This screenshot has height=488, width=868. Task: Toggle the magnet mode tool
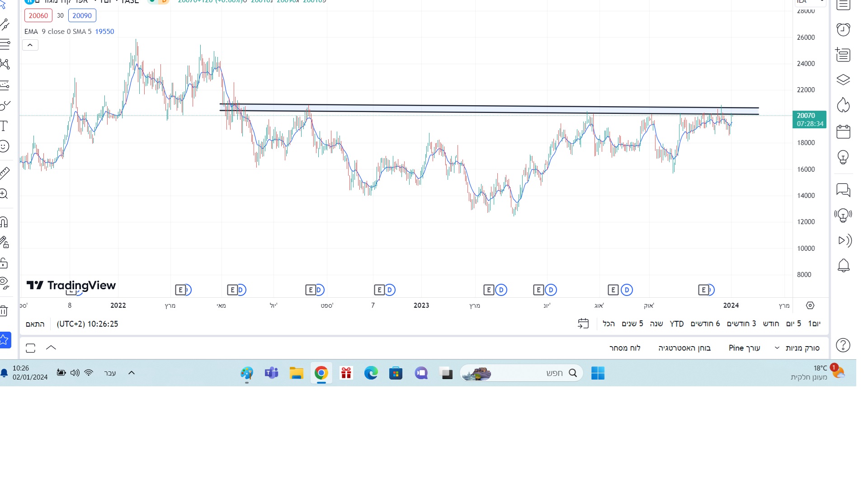pos(4,222)
